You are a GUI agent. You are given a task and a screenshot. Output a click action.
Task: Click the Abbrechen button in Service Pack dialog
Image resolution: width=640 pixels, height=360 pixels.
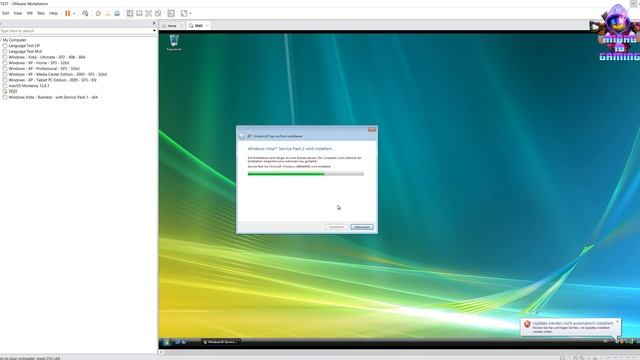point(362,227)
